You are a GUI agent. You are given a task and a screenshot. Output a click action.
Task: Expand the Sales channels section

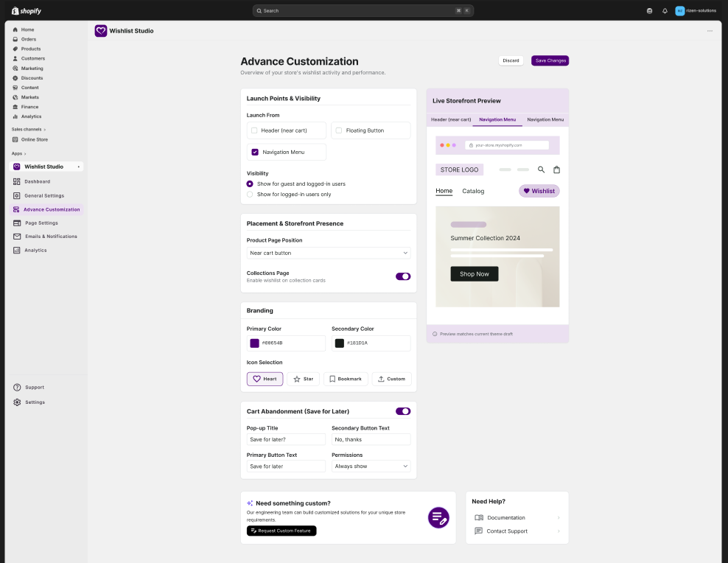pos(28,130)
